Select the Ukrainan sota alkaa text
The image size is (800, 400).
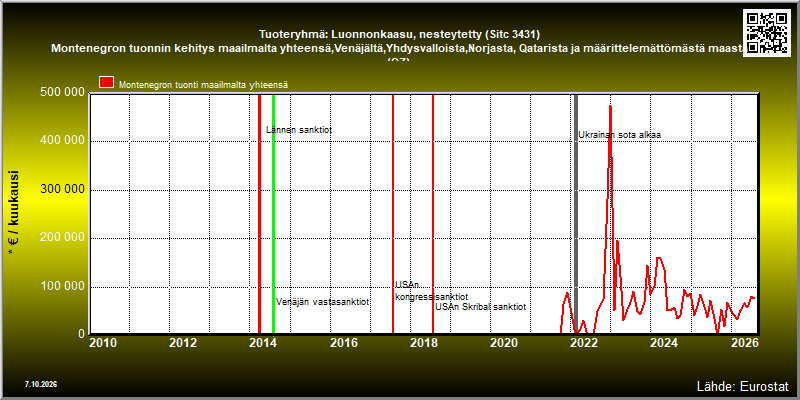click(x=619, y=135)
